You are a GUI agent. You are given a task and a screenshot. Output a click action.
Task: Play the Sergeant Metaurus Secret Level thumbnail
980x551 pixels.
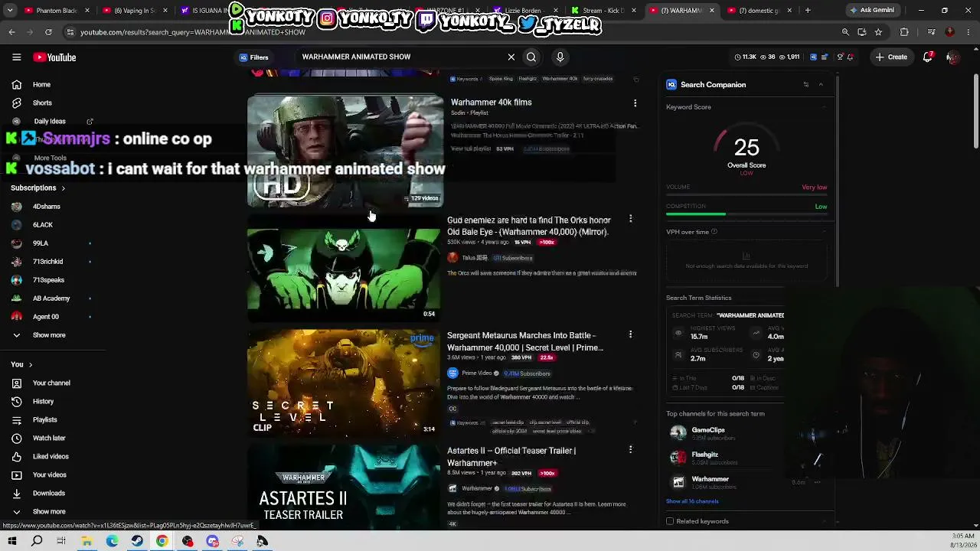344,383
